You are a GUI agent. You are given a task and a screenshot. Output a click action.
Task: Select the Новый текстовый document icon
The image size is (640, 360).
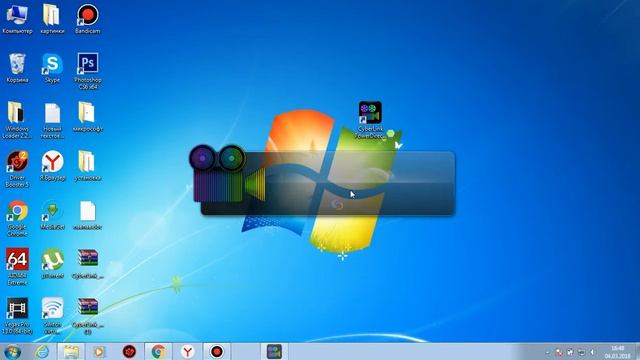point(52,119)
